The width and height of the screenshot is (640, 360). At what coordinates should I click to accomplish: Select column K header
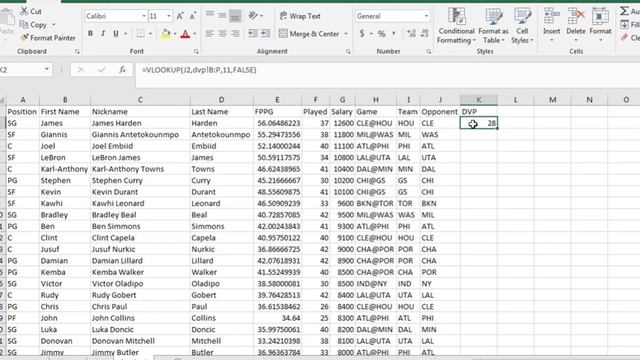tap(478, 100)
